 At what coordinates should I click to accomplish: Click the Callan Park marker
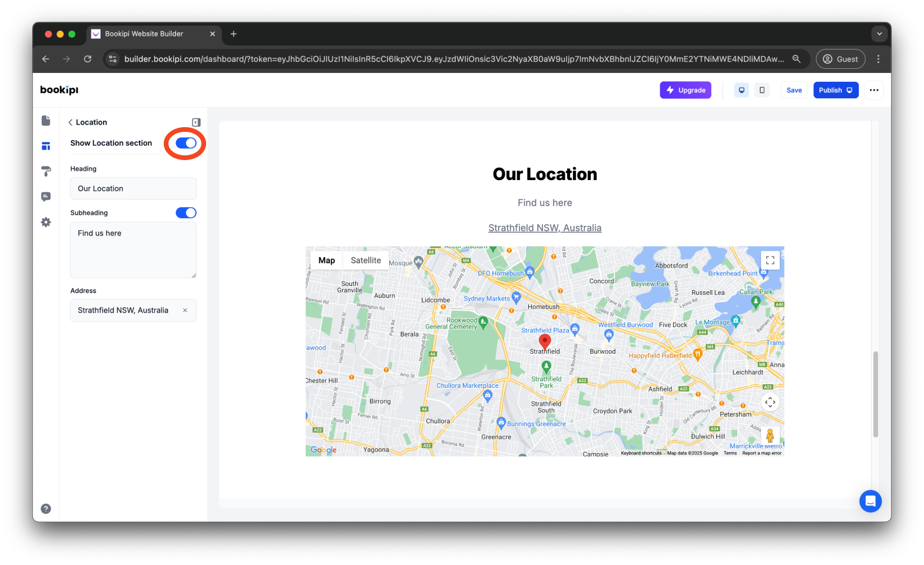(x=756, y=302)
